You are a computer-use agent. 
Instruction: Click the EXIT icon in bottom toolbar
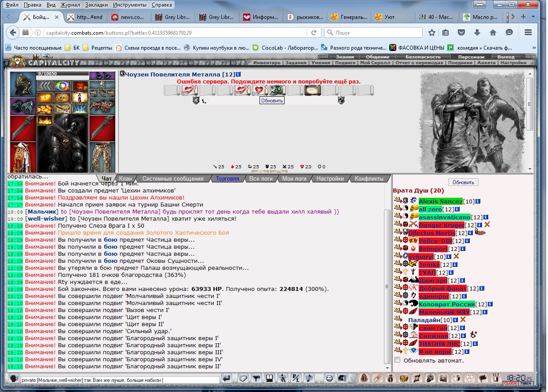click(496, 377)
